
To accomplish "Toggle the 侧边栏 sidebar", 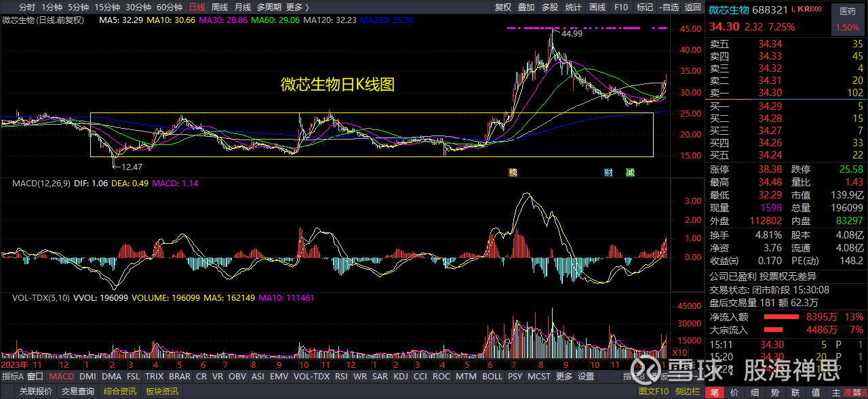I will [x=687, y=391].
